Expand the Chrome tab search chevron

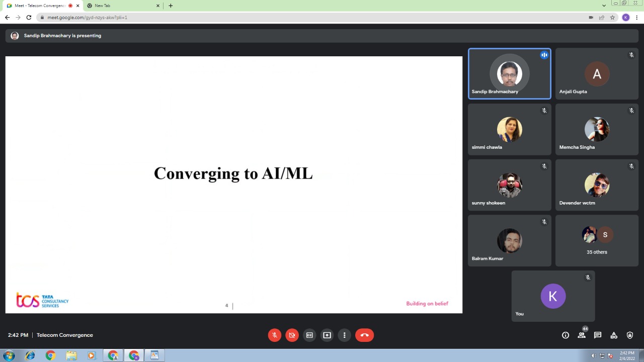click(604, 6)
